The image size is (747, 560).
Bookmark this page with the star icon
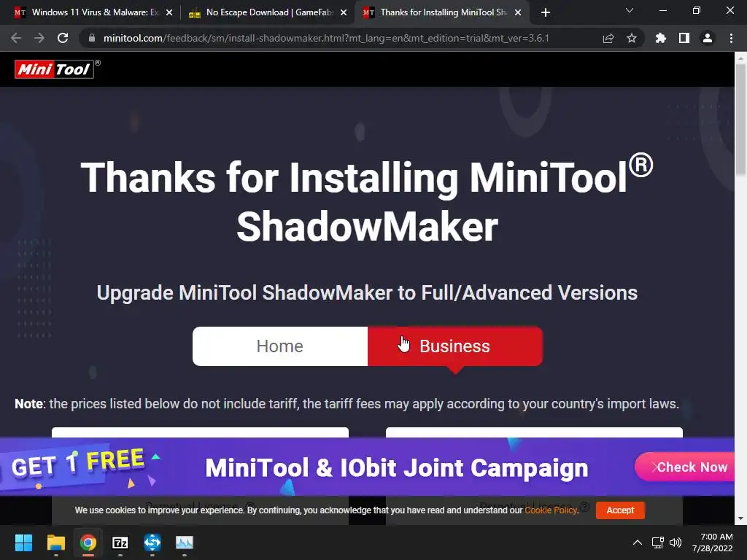[x=632, y=38]
